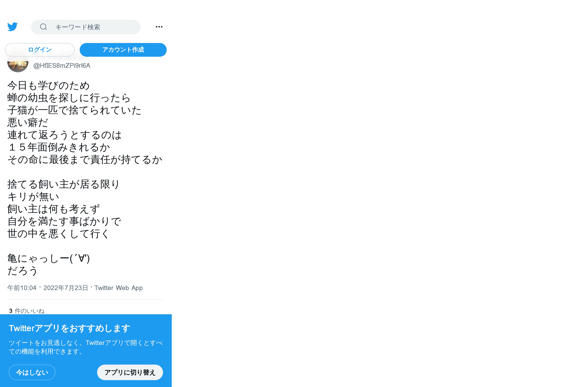Click the アカウント作成 button
The height and width of the screenshot is (387, 588).
[123, 50]
